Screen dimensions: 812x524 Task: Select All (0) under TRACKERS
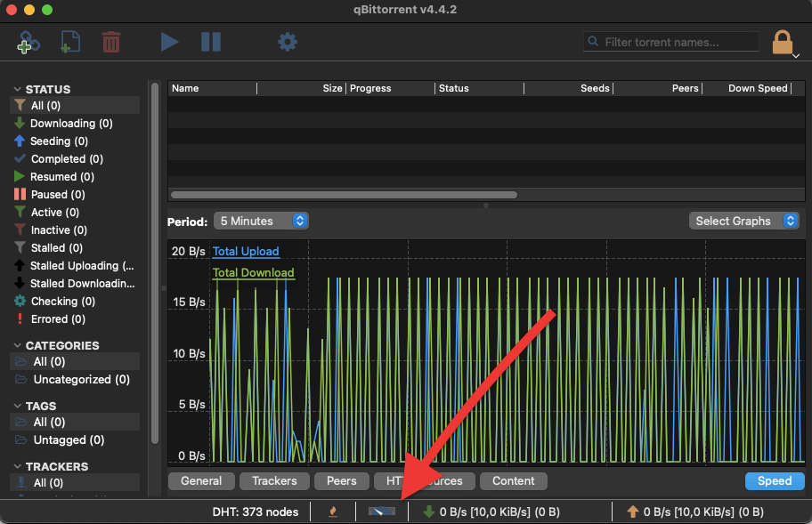point(75,482)
